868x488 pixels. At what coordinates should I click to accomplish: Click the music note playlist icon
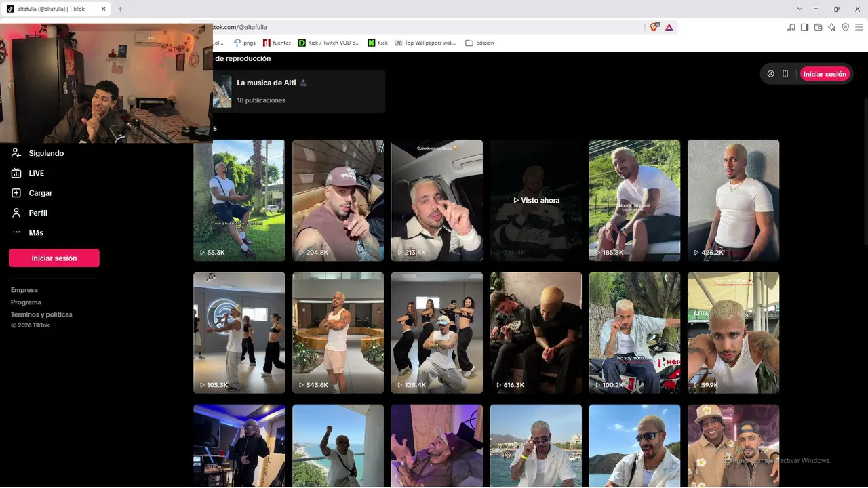click(791, 27)
